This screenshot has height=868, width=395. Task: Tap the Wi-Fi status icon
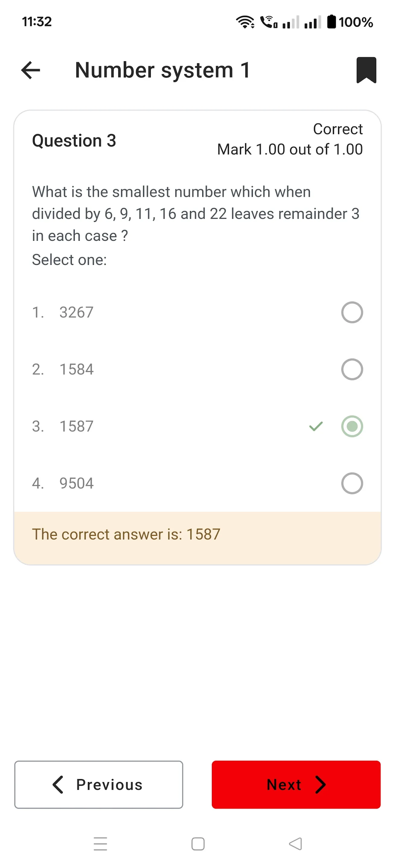click(245, 22)
